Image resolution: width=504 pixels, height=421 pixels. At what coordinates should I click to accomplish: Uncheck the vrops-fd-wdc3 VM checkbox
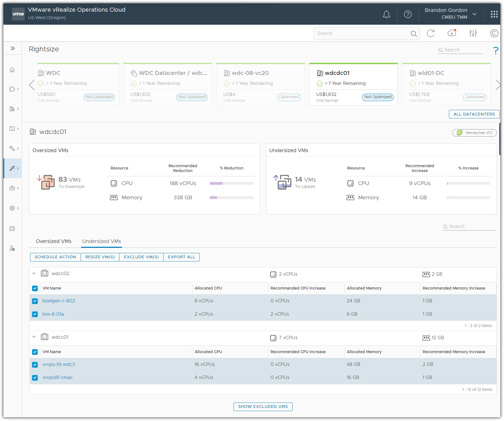tap(35, 365)
